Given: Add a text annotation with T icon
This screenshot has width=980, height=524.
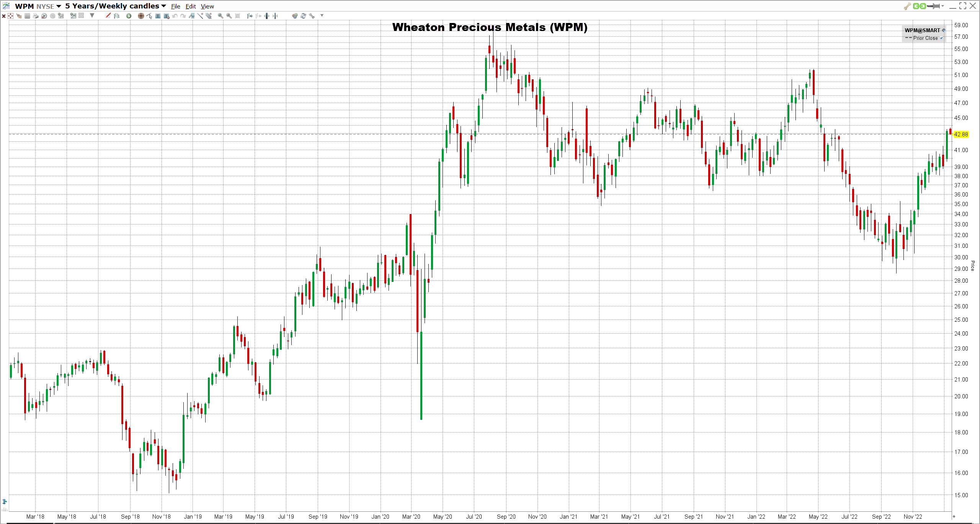Looking at the screenshot, I should tap(158, 16).
